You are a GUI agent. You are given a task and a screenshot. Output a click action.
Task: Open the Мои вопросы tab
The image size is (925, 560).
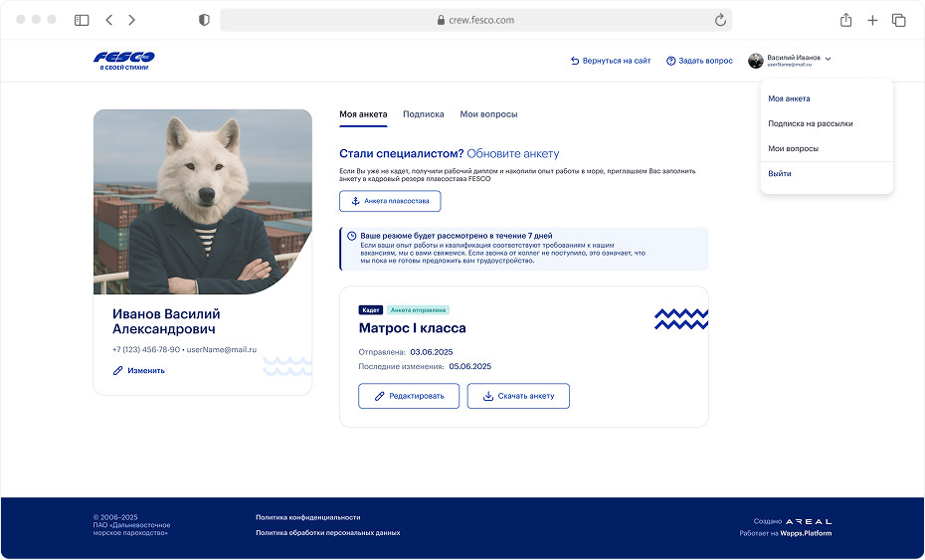point(488,114)
